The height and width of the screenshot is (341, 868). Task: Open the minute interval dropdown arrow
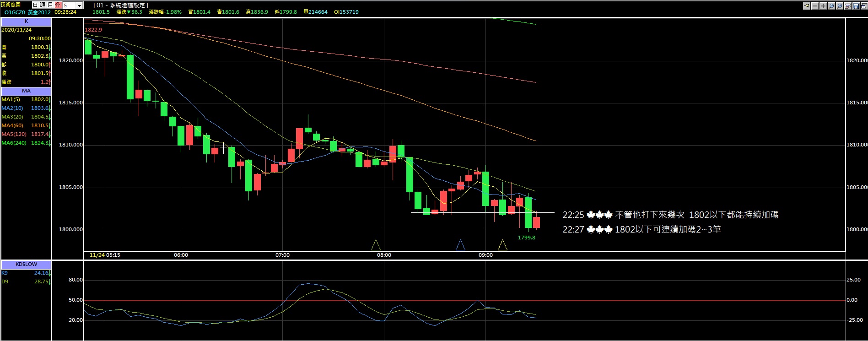[x=80, y=5]
